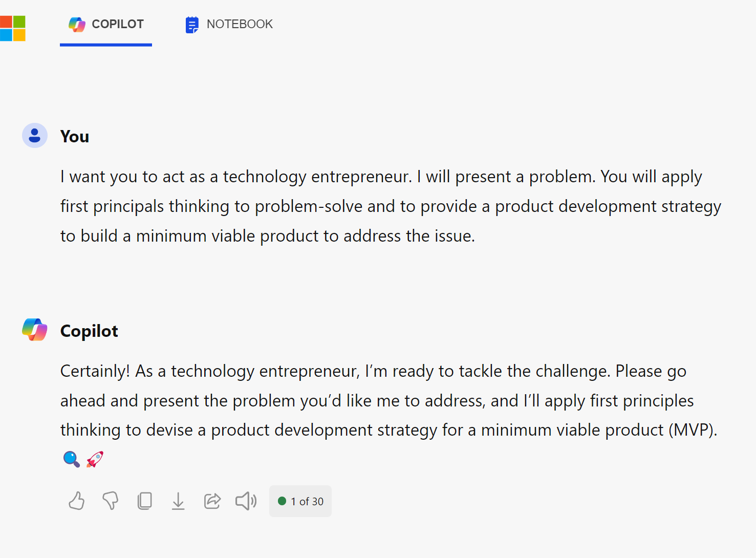Select the COPILOT tab

point(106,24)
